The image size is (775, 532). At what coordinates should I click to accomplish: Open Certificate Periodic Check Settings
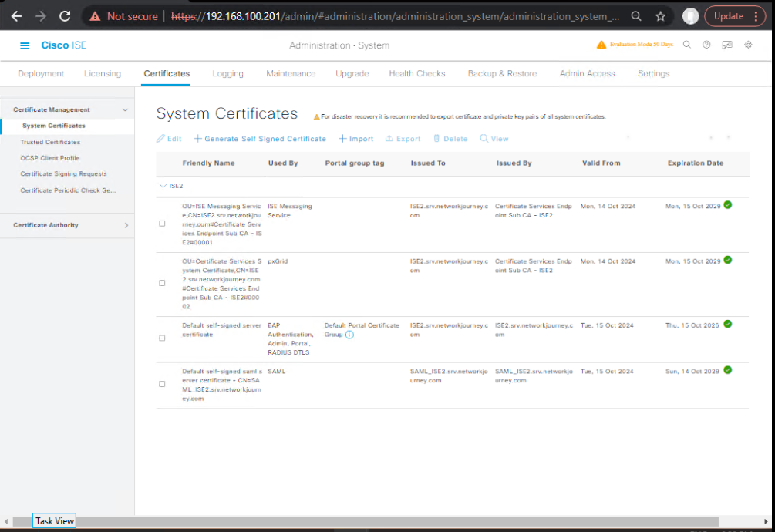click(68, 190)
